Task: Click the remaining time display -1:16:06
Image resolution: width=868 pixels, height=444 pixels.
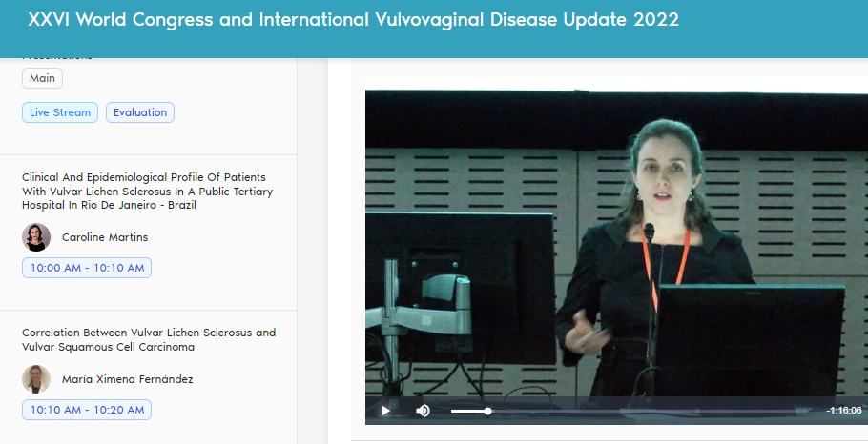Action: coord(843,411)
